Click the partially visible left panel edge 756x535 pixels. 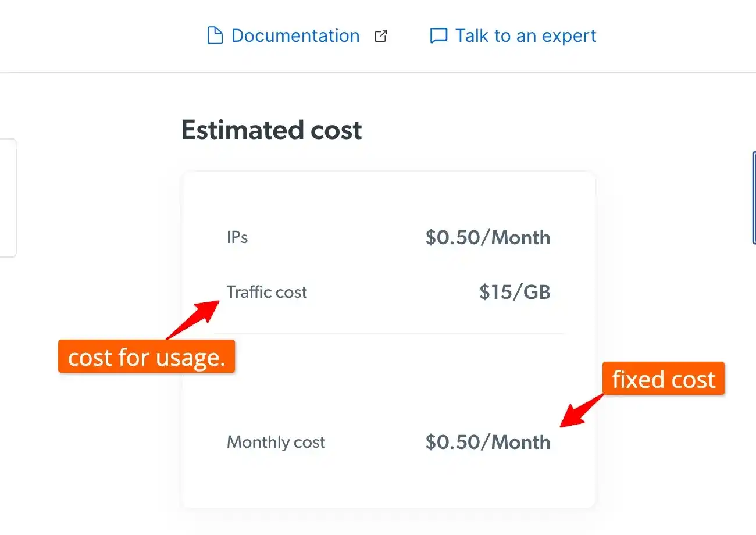click(8, 198)
